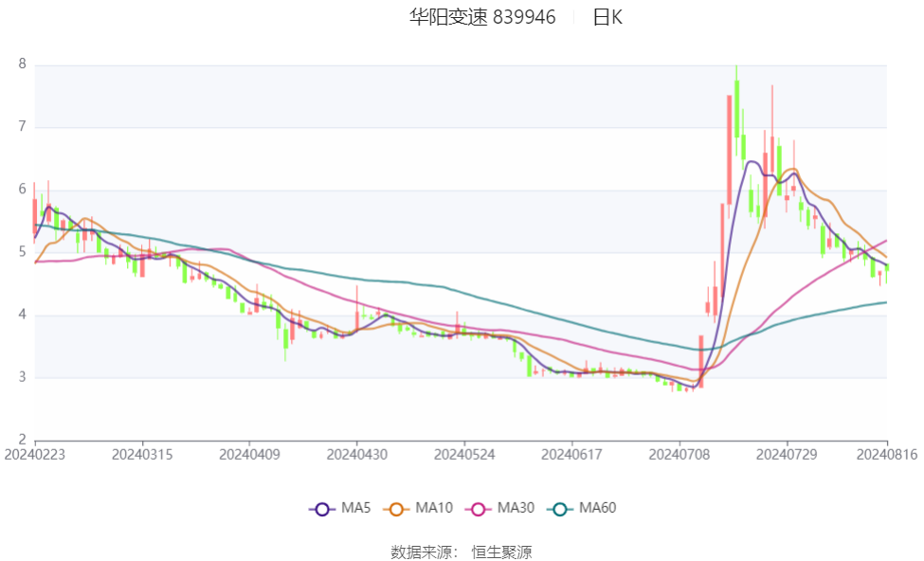Viewport: 924px width, 561px height.
Task: Click the 20240430 date axis label
Action: pyautogui.click(x=357, y=454)
